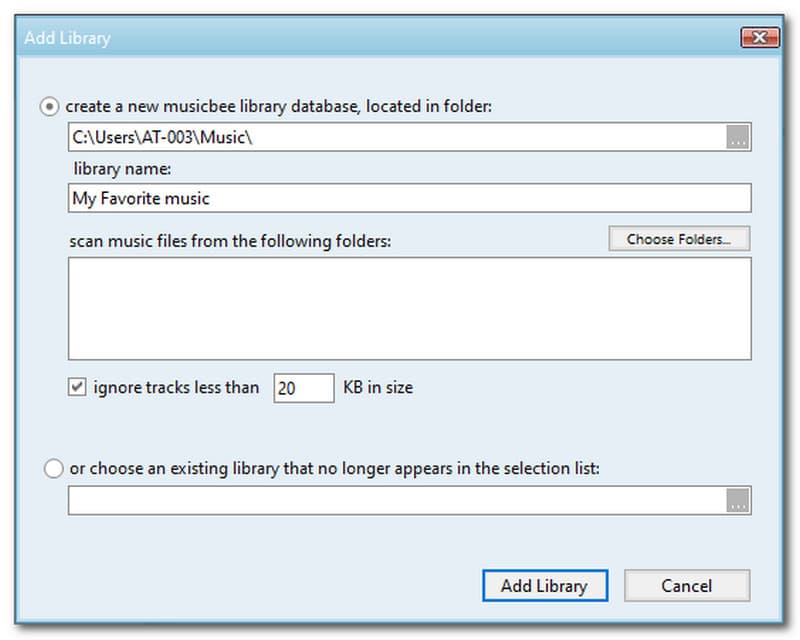Image resolution: width=800 pixels, height=640 pixels.
Task: Toggle ignore tracks less than checkbox
Action: (x=77, y=387)
